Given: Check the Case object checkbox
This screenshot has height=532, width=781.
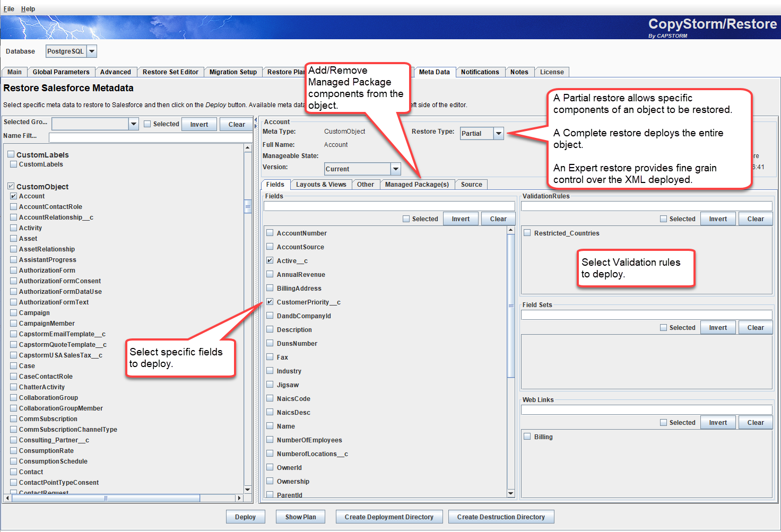Looking at the screenshot, I should (14, 366).
